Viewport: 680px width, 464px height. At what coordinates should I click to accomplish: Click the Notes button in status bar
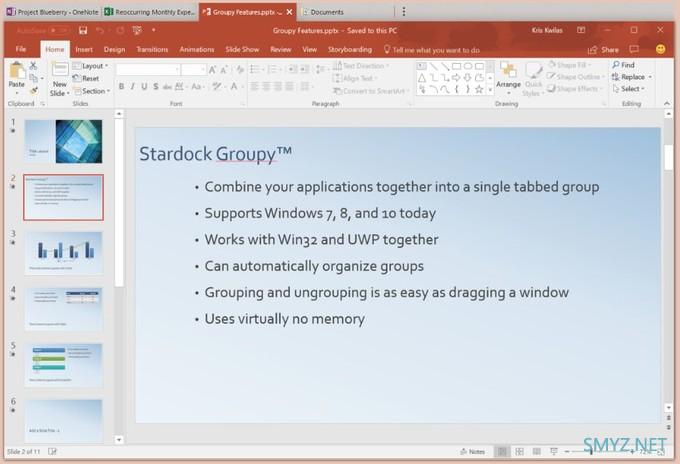tap(473, 452)
